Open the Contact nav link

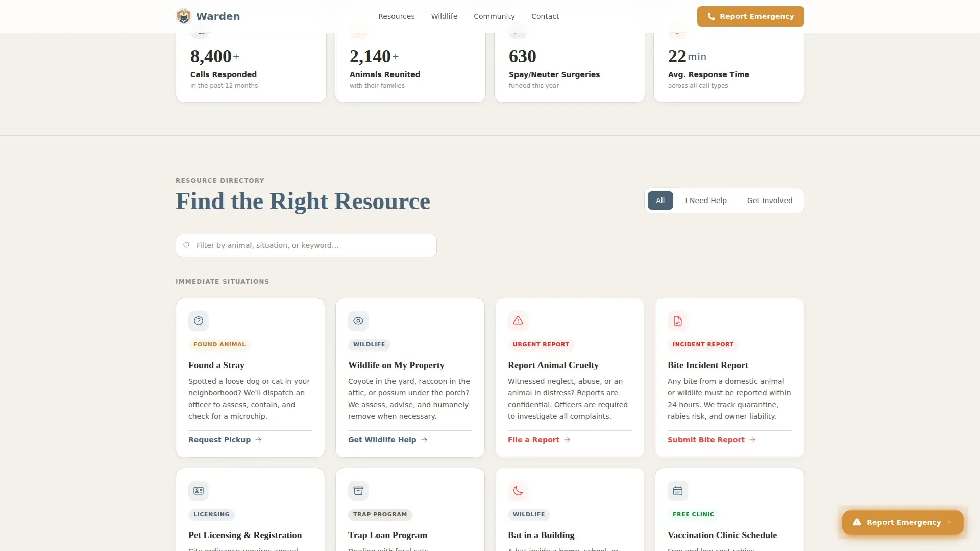[x=545, y=16]
